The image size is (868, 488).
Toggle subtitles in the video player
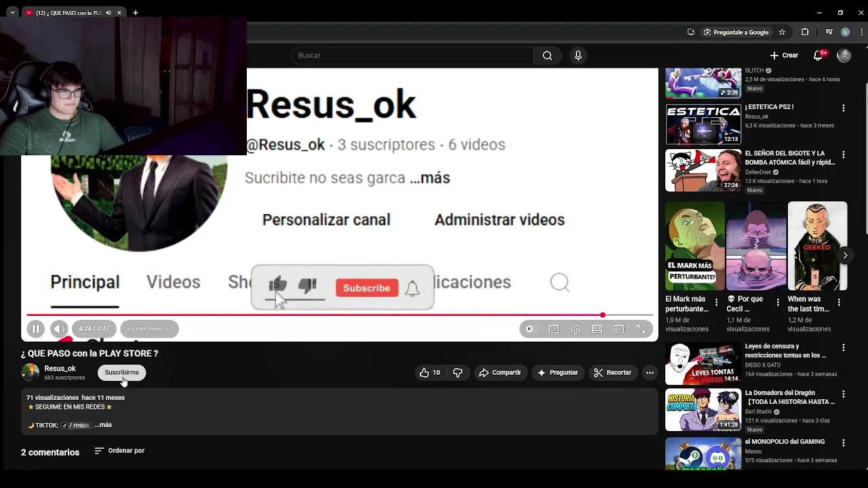coord(553,329)
